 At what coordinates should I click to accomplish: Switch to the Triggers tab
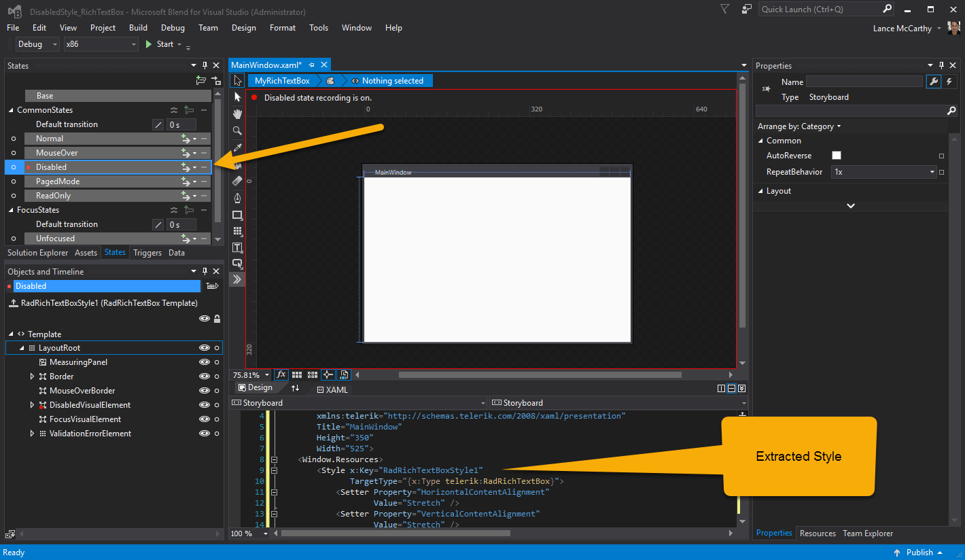pyautogui.click(x=147, y=253)
